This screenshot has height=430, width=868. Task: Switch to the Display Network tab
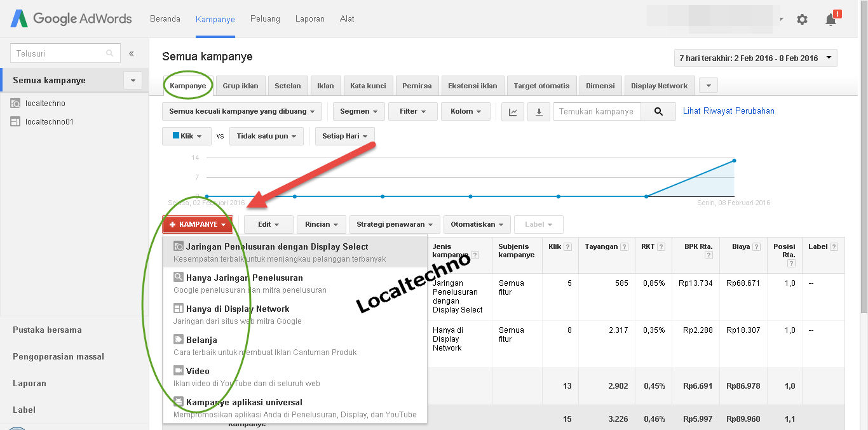tap(660, 86)
